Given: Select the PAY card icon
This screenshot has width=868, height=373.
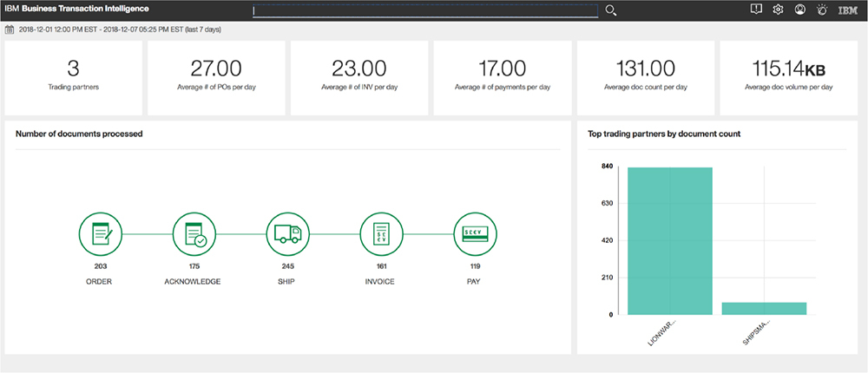Looking at the screenshot, I should [x=475, y=234].
